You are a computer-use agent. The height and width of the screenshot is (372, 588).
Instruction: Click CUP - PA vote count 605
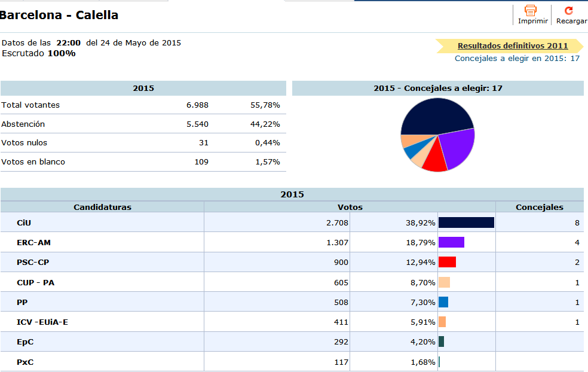[341, 283]
